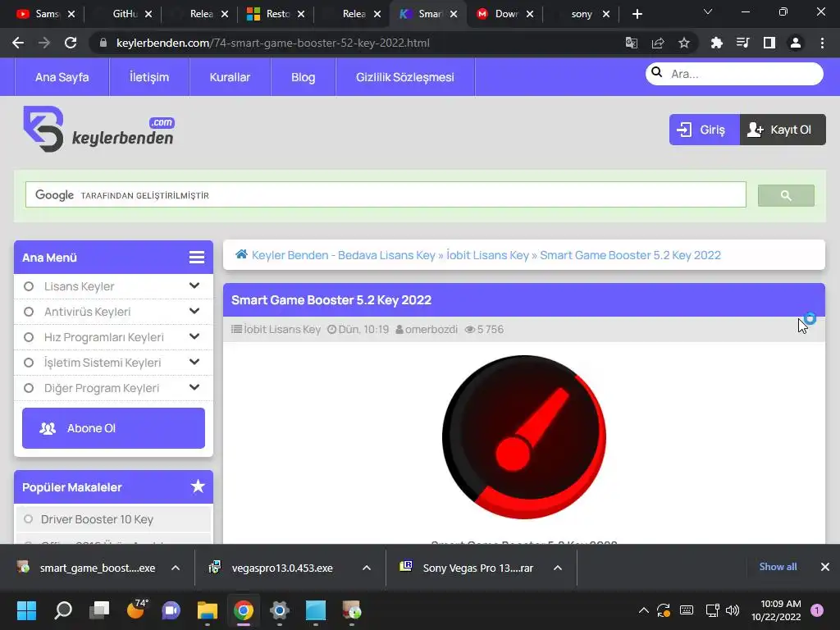
Task: Toggle the browser side panel icon
Action: click(x=769, y=43)
